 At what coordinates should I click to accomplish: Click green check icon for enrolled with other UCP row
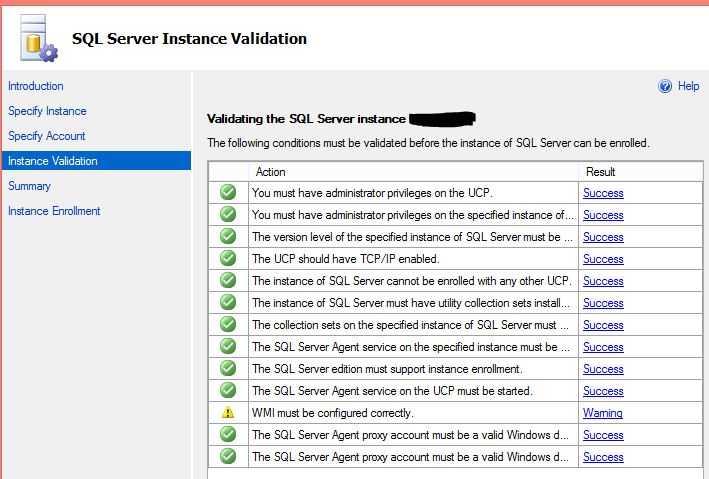click(228, 280)
